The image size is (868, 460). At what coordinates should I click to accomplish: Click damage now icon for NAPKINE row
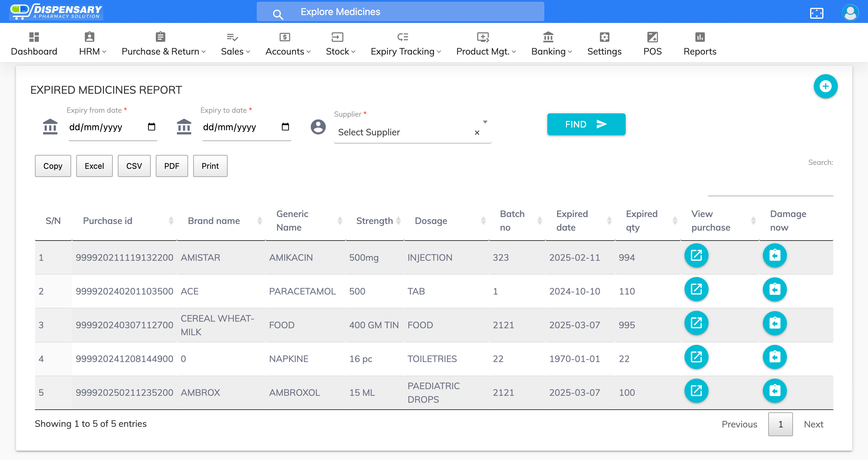774,357
